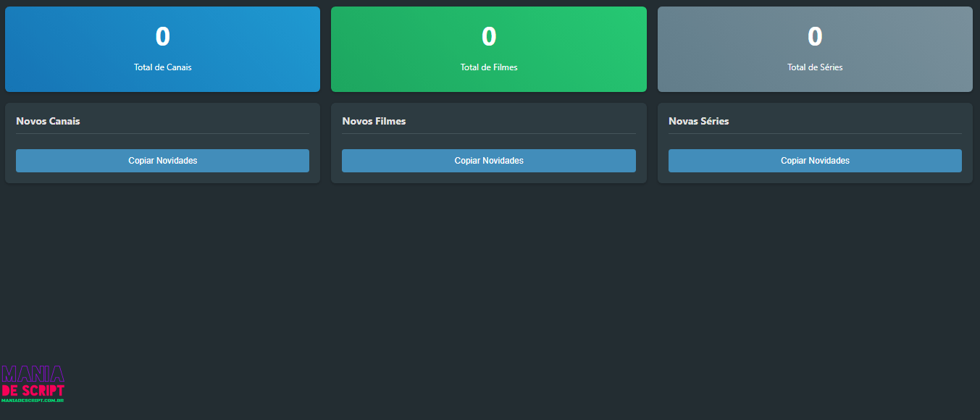Image resolution: width=980 pixels, height=420 pixels.
Task: Click the 0 count above Total de Filmes
Action: [489, 36]
